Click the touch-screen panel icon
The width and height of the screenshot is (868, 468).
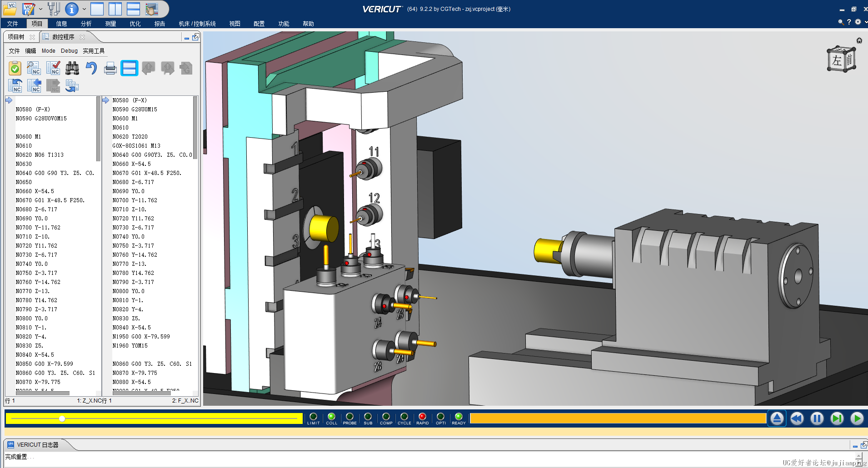pos(152,9)
